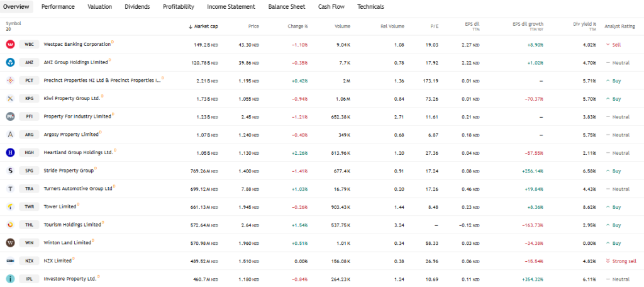The width and height of the screenshot is (644, 287).
Task: Click the Kiwi Property Group logo icon
Action: coord(10,99)
